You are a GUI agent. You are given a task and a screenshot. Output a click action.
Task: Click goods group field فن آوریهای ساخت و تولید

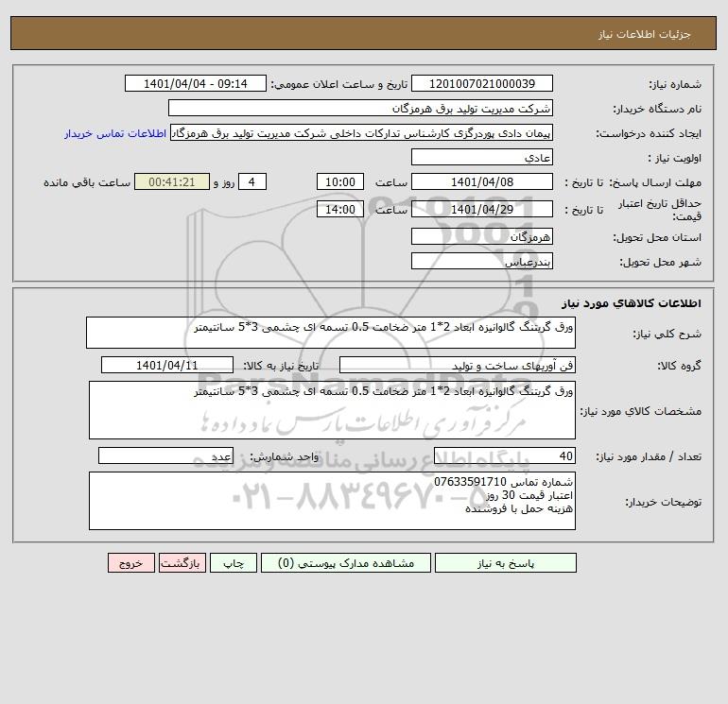pyautogui.click(x=458, y=365)
